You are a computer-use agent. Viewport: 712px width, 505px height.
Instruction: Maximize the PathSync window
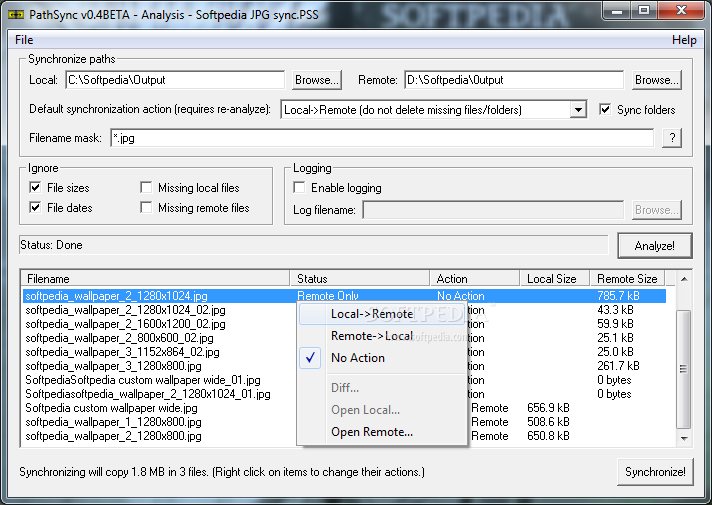tap(643, 11)
